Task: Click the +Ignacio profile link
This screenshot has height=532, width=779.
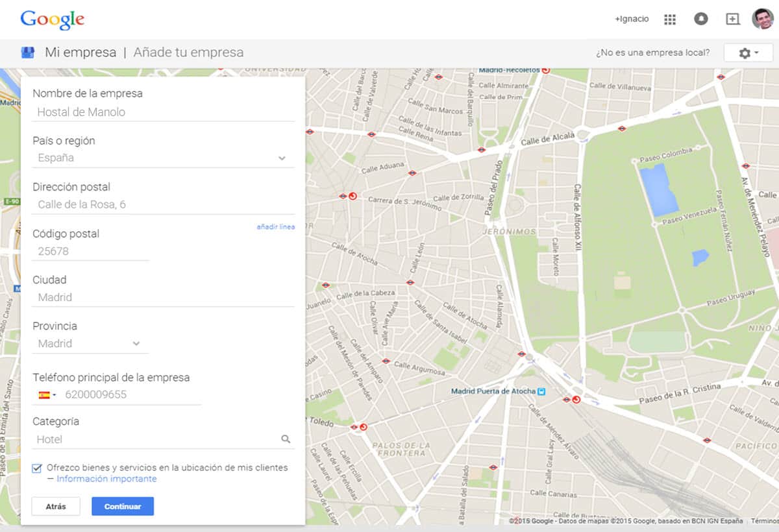Action: (x=632, y=19)
